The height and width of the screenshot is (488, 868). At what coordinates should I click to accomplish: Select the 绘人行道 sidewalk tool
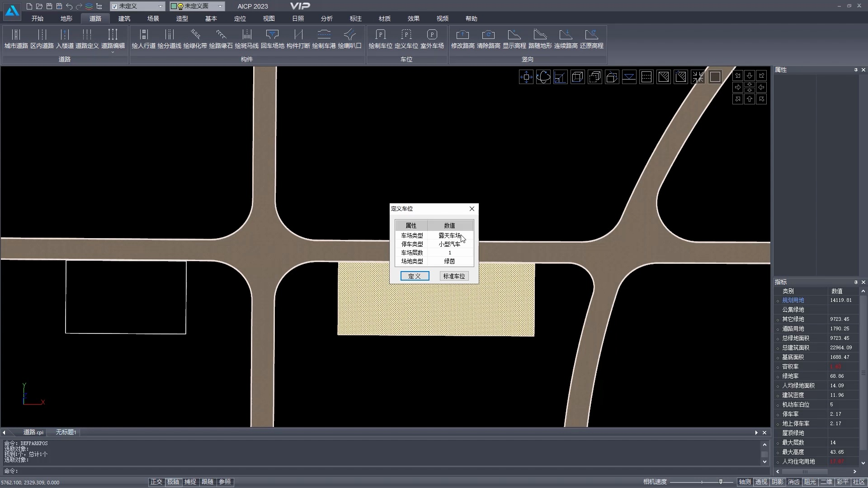click(x=144, y=39)
